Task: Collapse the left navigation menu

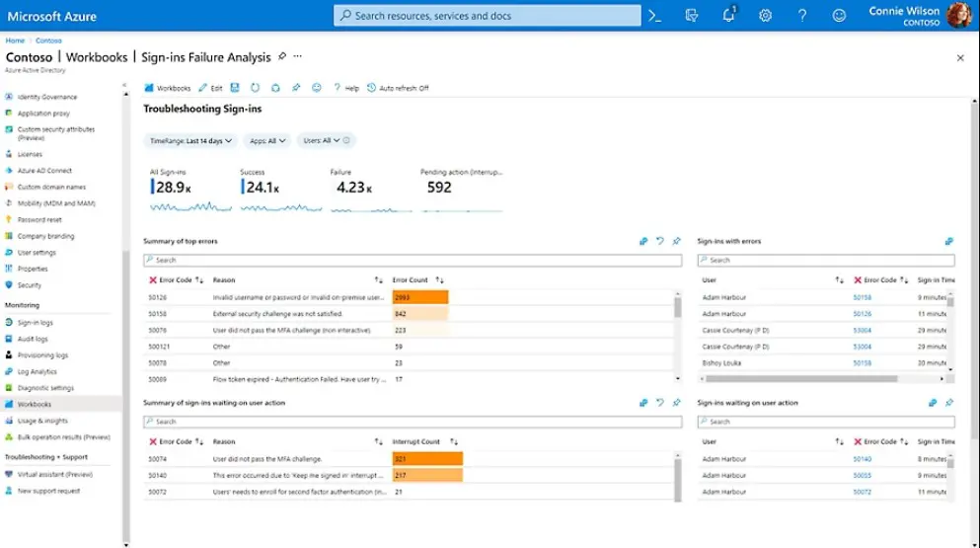Action: [124, 85]
